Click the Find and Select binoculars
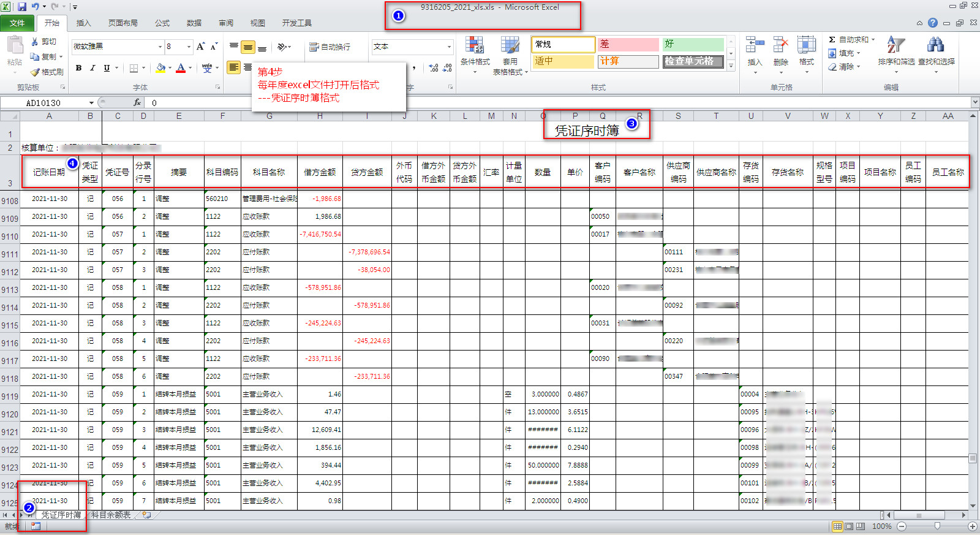 coord(935,46)
